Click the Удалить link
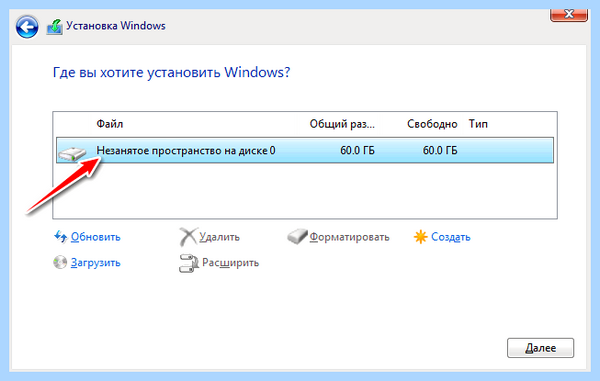Image resolution: width=600 pixels, height=381 pixels. (220, 237)
